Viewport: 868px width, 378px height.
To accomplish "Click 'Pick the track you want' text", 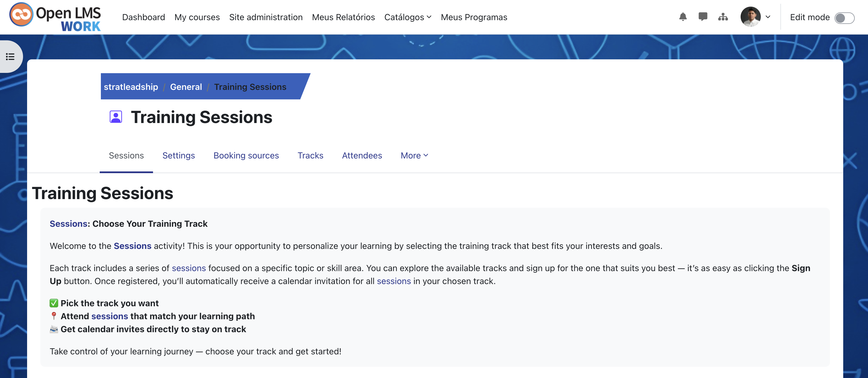I will [x=110, y=303].
